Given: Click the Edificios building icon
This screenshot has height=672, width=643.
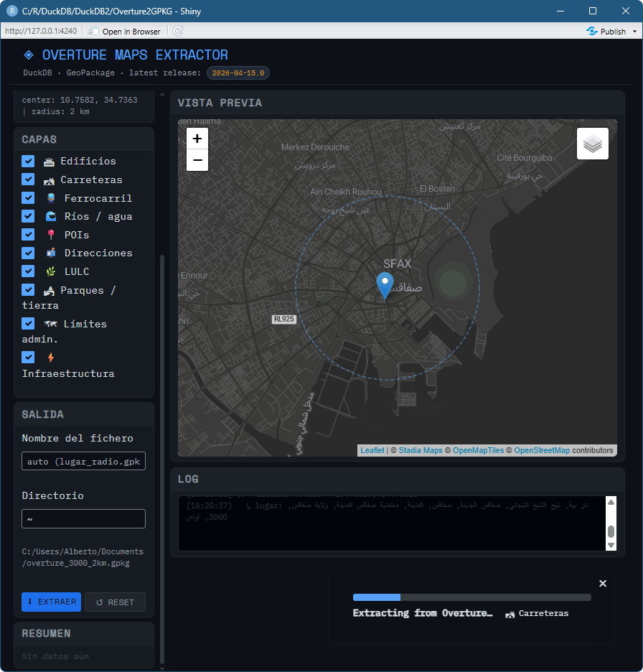Looking at the screenshot, I should click(49, 162).
